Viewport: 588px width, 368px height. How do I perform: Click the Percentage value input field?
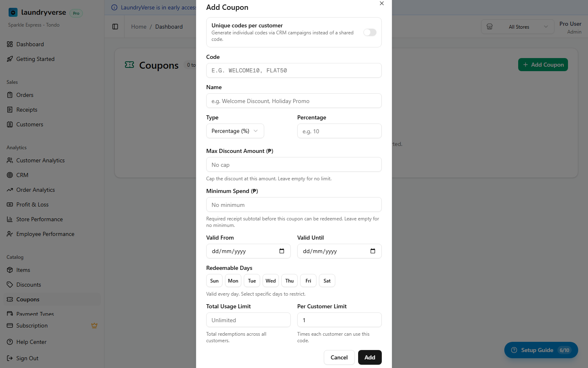point(339,131)
